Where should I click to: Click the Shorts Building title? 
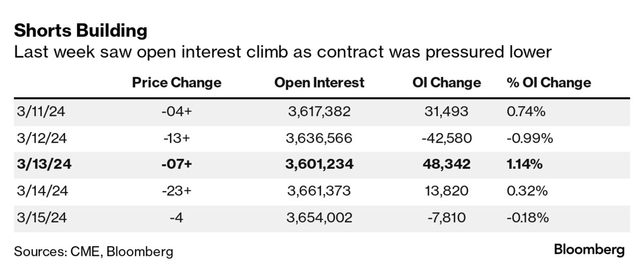coord(81,31)
